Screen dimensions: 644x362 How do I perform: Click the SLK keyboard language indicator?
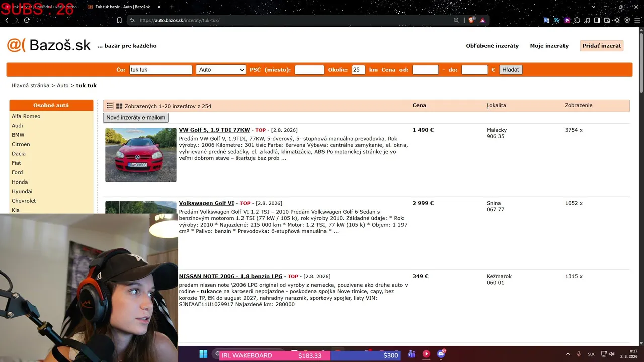pos(591,354)
